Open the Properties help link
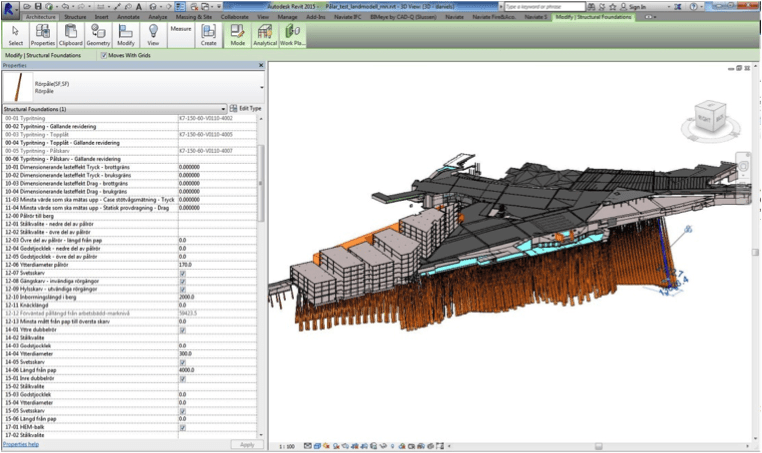 [21, 444]
